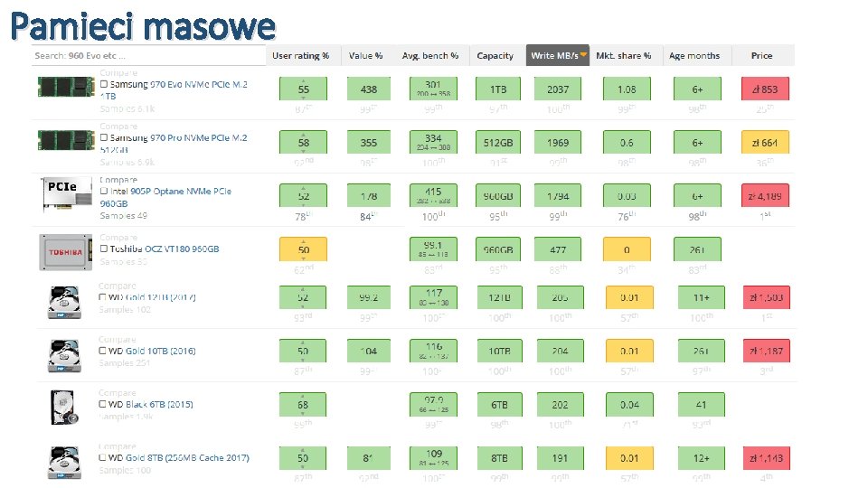Click the 12TB capacity cell
The width and height of the screenshot is (868, 488).
coord(499,297)
